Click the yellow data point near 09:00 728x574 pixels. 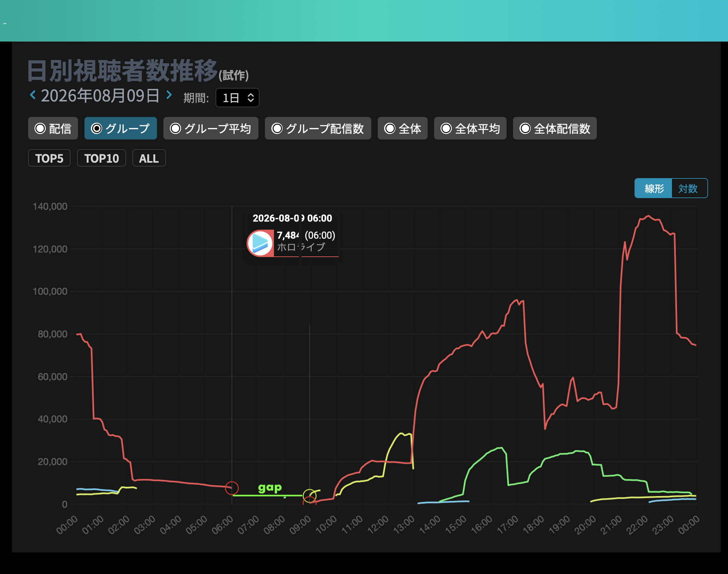pos(309,495)
